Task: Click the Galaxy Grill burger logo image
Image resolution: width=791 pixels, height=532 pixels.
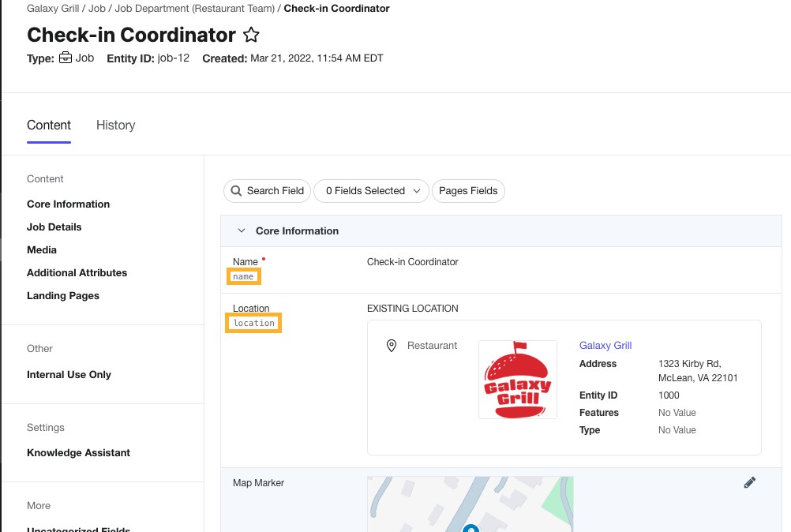Action: point(517,380)
